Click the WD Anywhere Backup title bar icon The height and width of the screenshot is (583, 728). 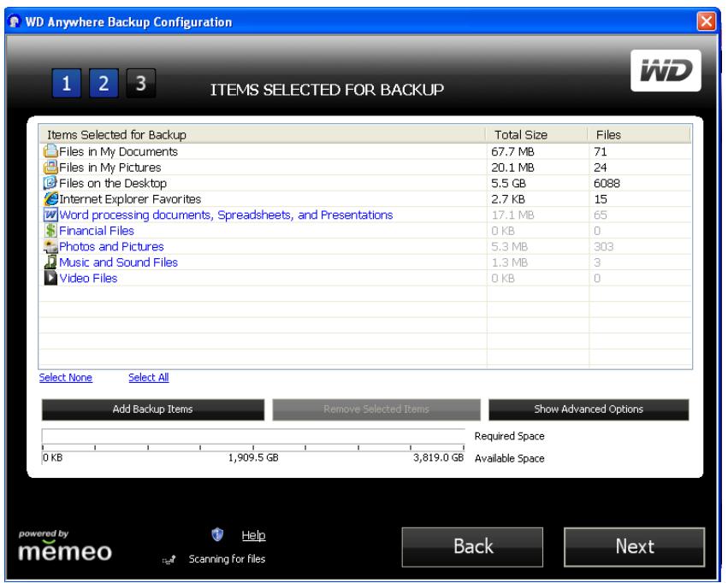15,21
